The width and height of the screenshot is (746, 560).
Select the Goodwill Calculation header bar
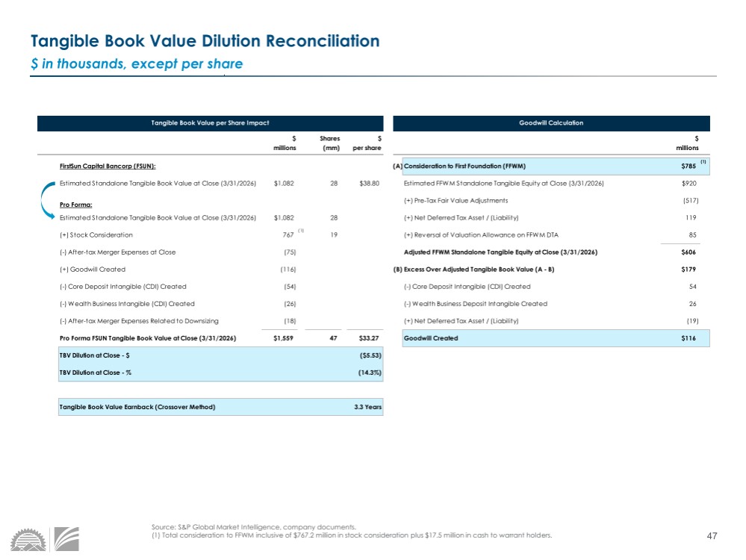click(x=551, y=122)
